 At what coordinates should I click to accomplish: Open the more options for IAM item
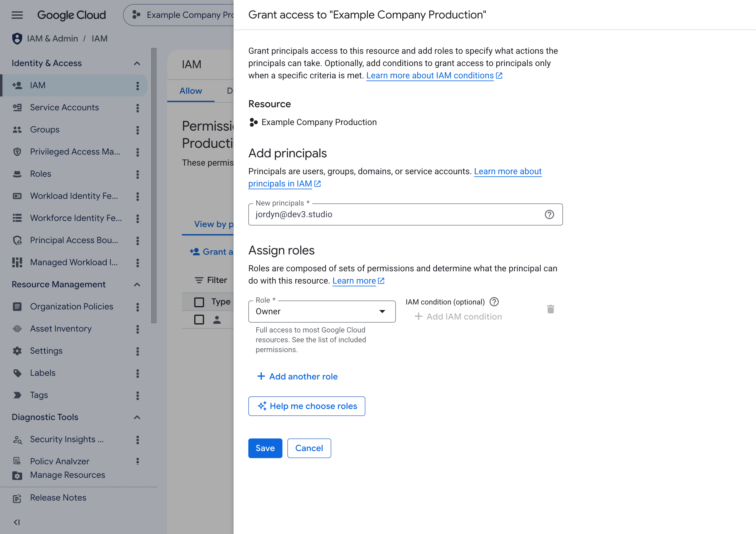(138, 86)
